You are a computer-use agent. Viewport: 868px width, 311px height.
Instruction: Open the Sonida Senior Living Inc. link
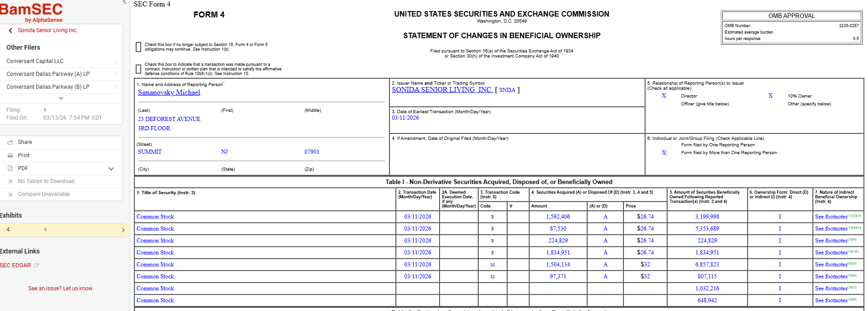point(48,30)
